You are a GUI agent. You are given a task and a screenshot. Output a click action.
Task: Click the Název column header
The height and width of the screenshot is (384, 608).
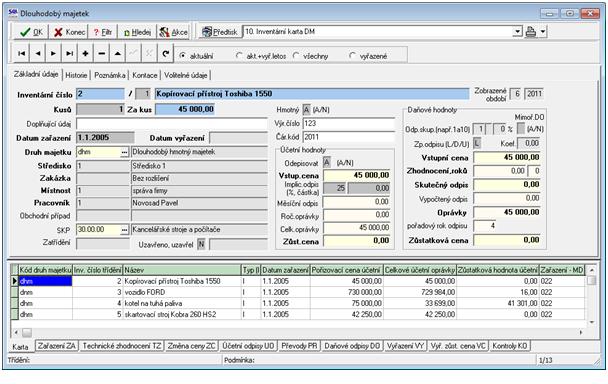point(182,270)
